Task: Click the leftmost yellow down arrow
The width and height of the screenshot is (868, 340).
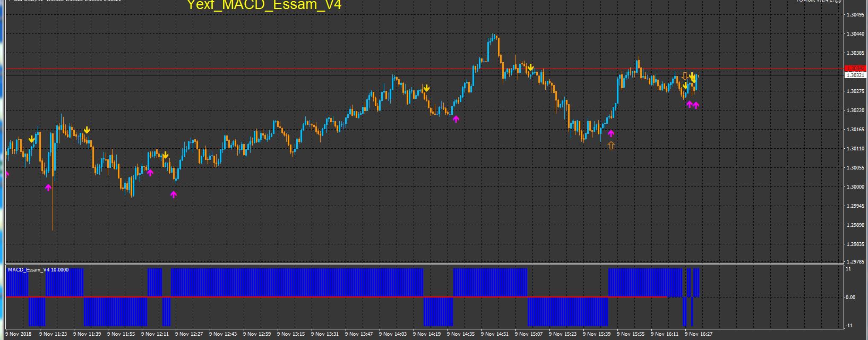Action: [x=31, y=139]
